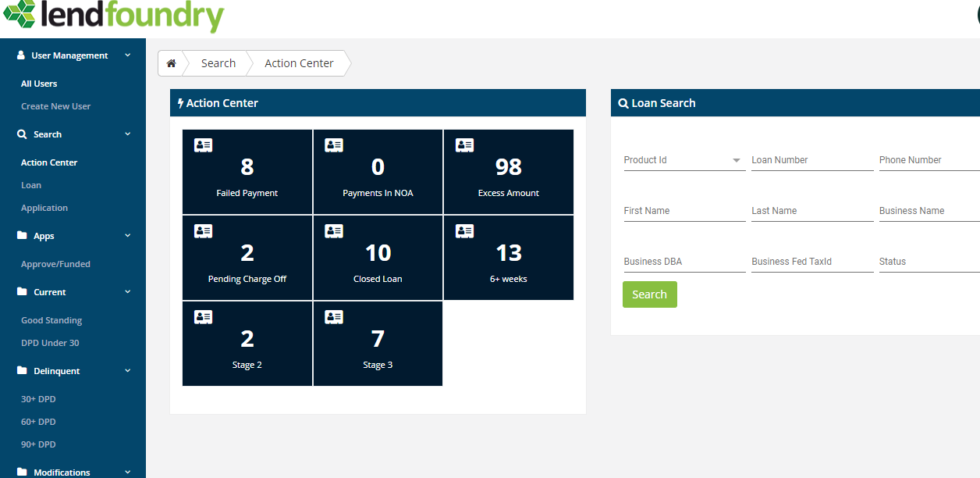Click the magnifier icon on Loan Search header

click(623, 102)
